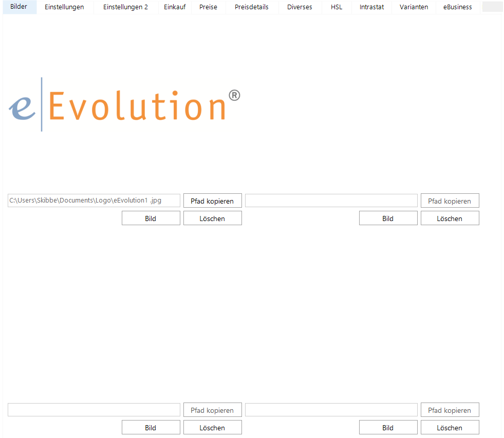Click the empty bottom-right image path field
The width and height of the screenshot is (504, 438).
[x=331, y=410]
